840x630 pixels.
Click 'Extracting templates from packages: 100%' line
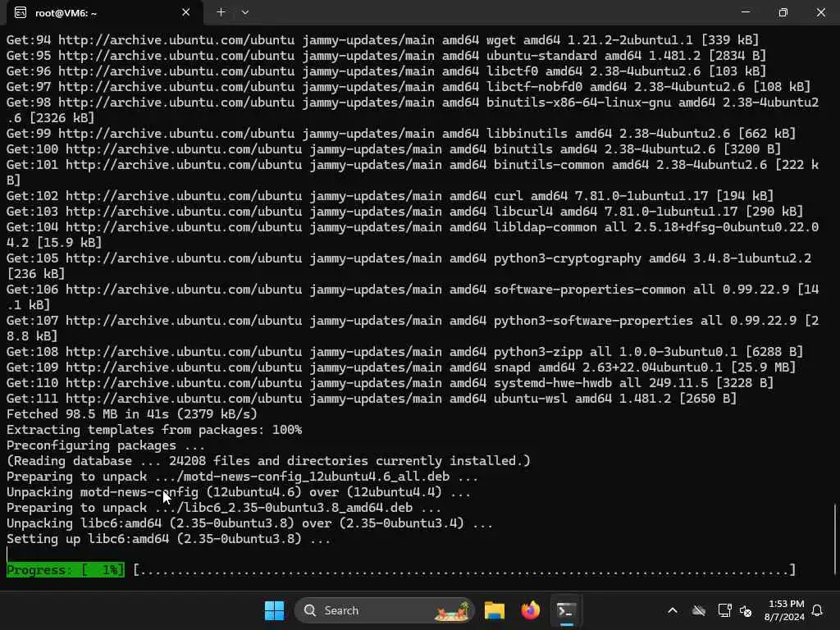154,430
